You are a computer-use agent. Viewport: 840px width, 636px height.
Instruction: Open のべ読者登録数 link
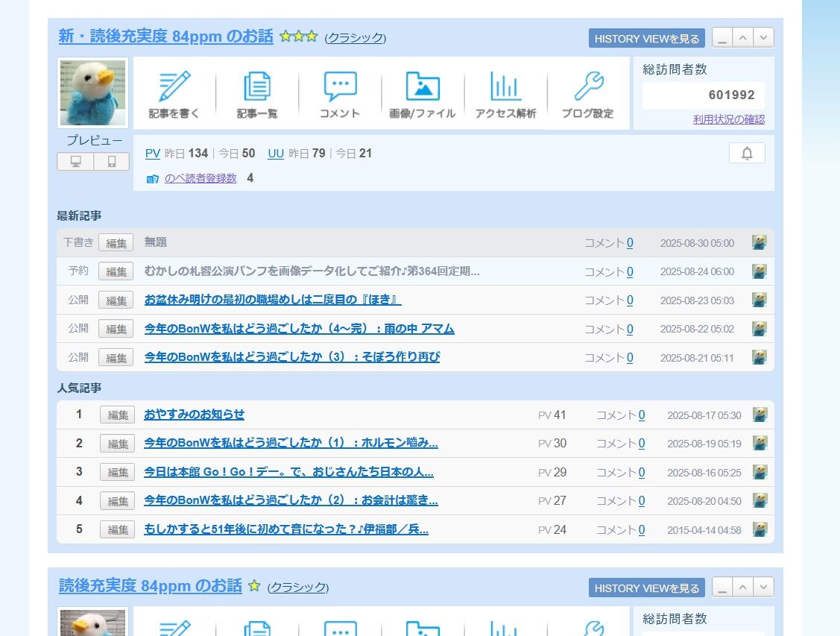tap(200, 178)
